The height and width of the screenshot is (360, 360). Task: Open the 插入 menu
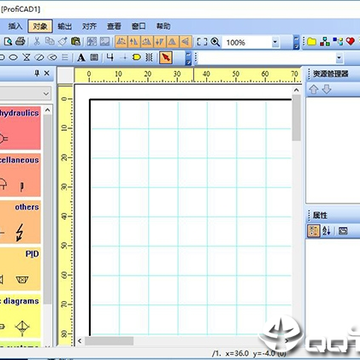coord(15,26)
